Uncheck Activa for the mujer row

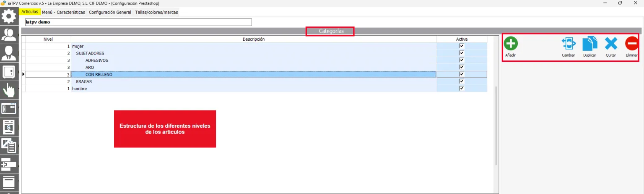pyautogui.click(x=462, y=46)
